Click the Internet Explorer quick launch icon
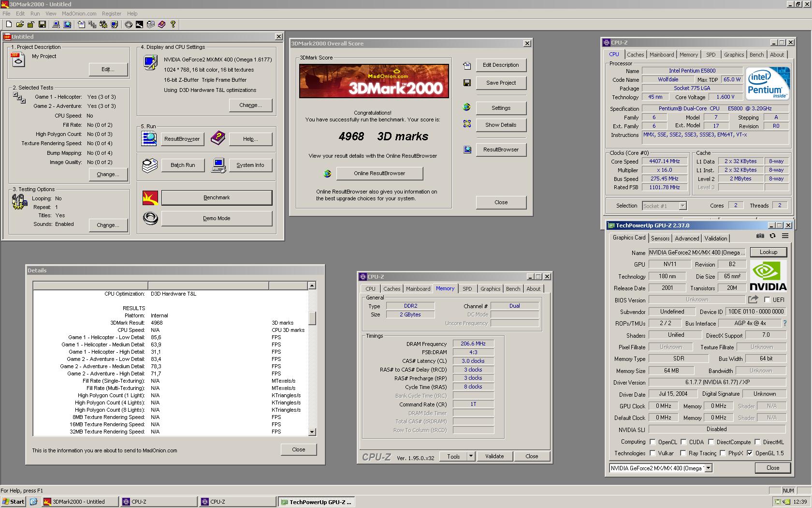The height and width of the screenshot is (508, 812). (33, 502)
